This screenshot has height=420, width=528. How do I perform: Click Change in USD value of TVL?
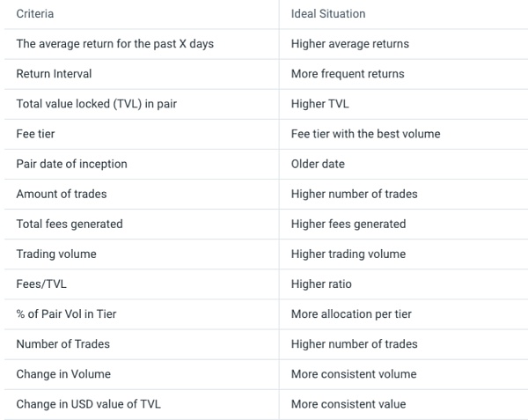[88, 404]
